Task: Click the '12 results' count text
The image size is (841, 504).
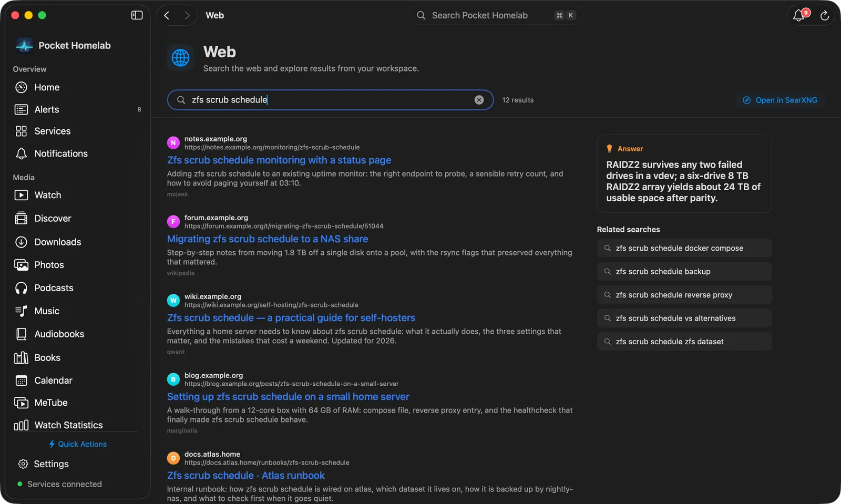Action: (x=518, y=100)
